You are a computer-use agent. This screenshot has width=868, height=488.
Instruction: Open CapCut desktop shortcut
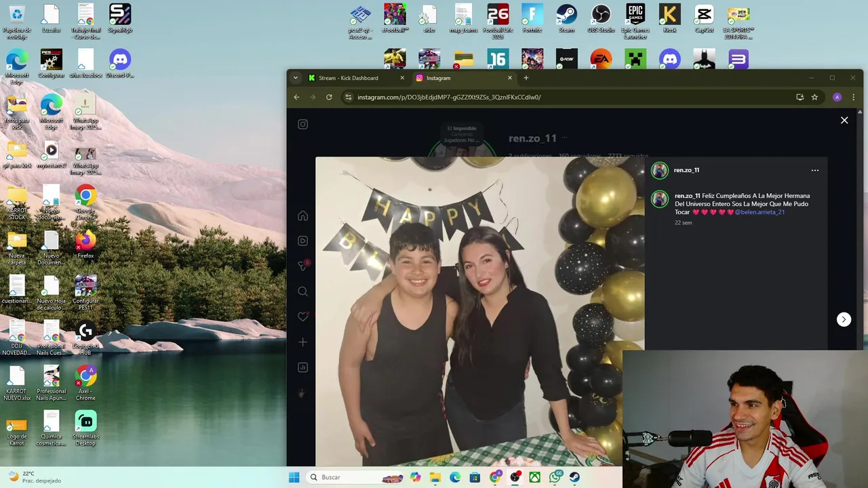tap(704, 18)
